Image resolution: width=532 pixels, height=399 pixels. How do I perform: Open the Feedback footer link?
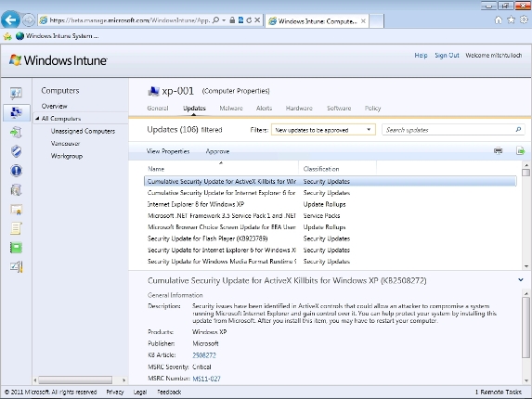(x=169, y=392)
